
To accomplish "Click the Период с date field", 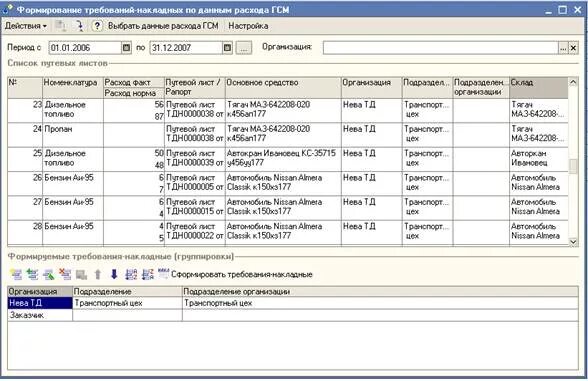I will click(x=85, y=48).
